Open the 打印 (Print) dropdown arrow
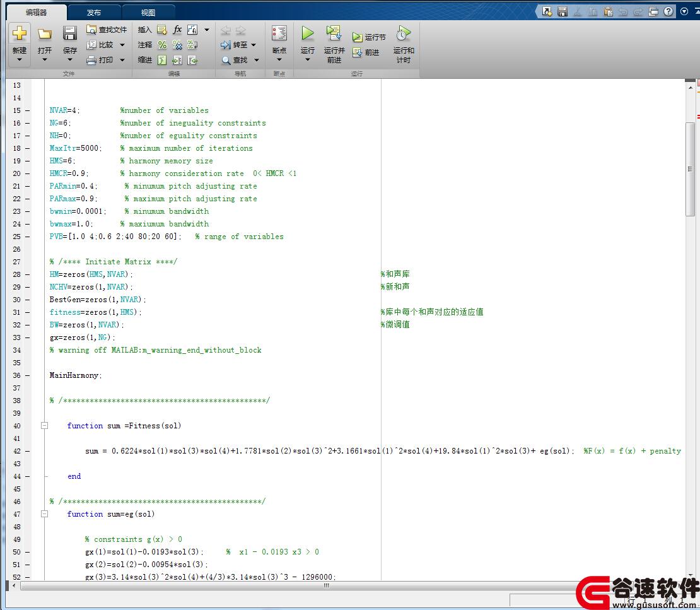Viewport: 700px width, 610px height. tap(122, 60)
